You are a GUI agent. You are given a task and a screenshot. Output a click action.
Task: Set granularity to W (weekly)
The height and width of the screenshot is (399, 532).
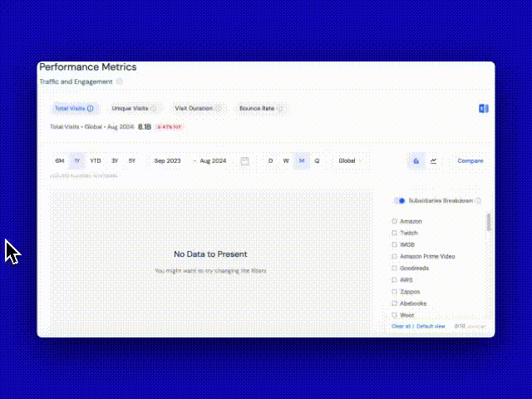tap(286, 160)
